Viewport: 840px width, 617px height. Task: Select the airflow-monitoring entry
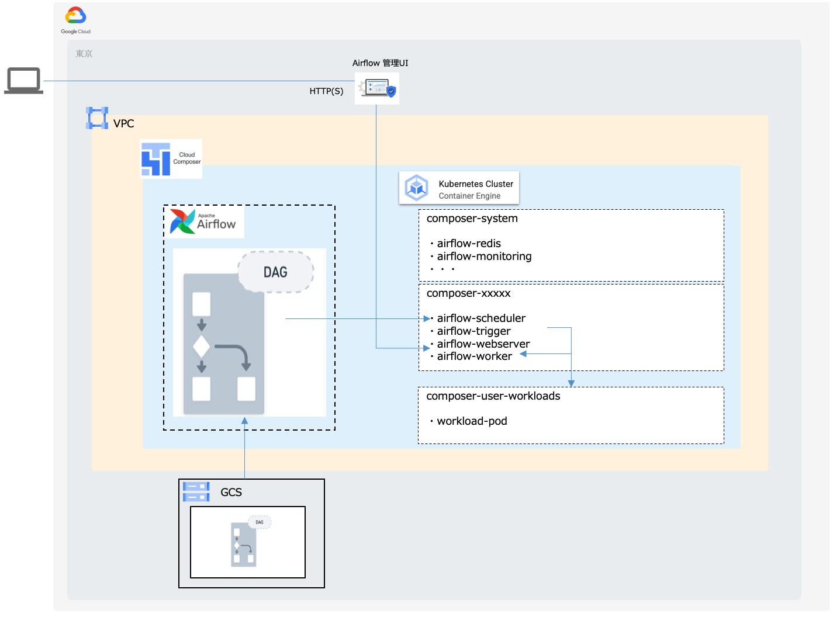484,256
